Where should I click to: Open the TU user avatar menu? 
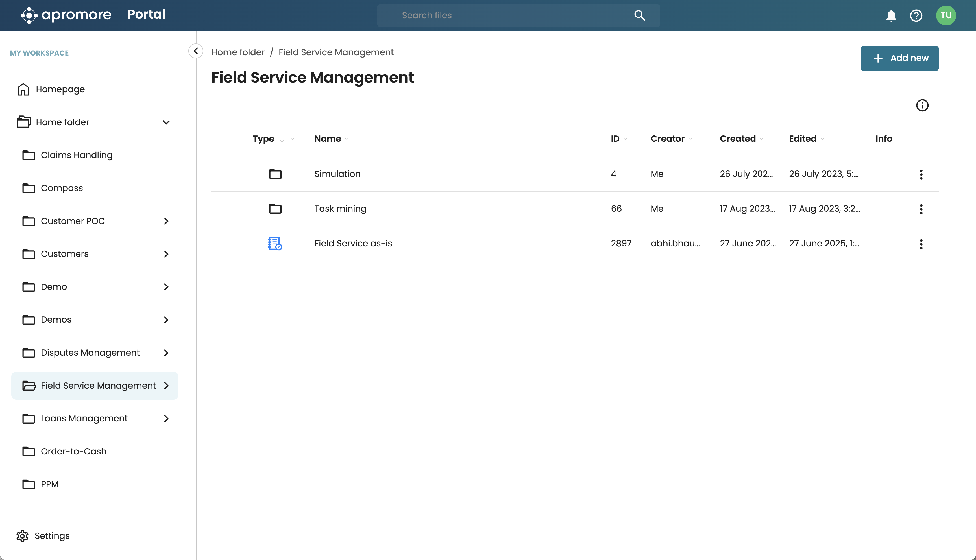click(946, 16)
